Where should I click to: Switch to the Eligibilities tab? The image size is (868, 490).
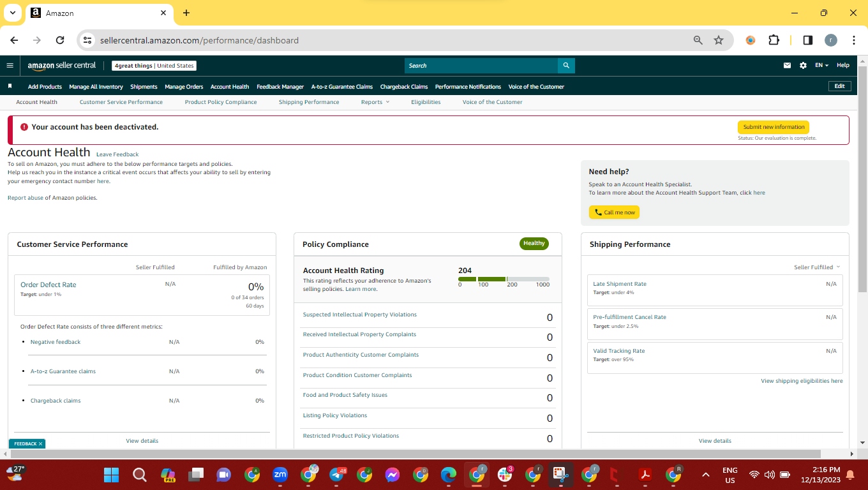426,102
